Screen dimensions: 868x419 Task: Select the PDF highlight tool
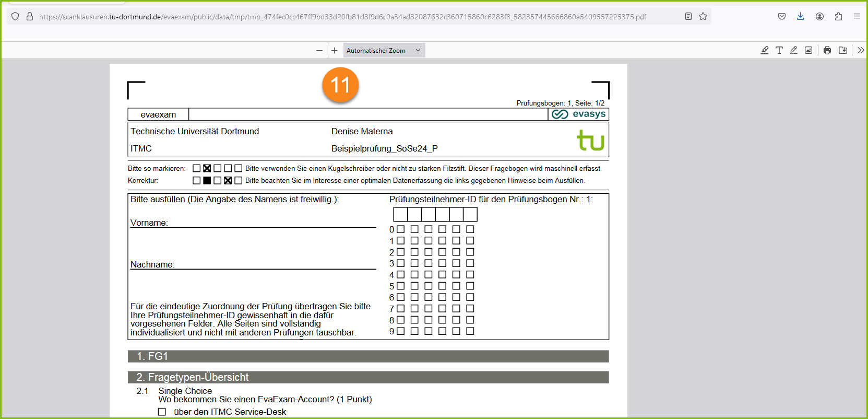click(x=765, y=50)
